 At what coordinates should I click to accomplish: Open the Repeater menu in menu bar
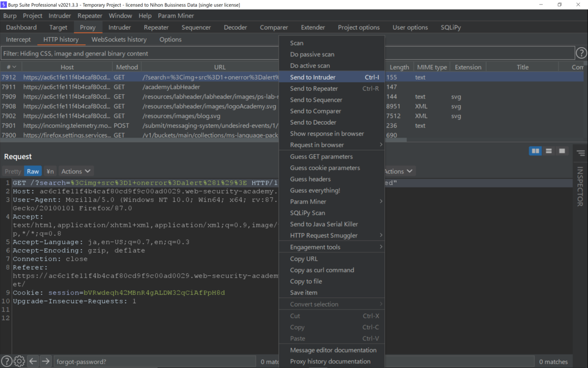(x=90, y=16)
